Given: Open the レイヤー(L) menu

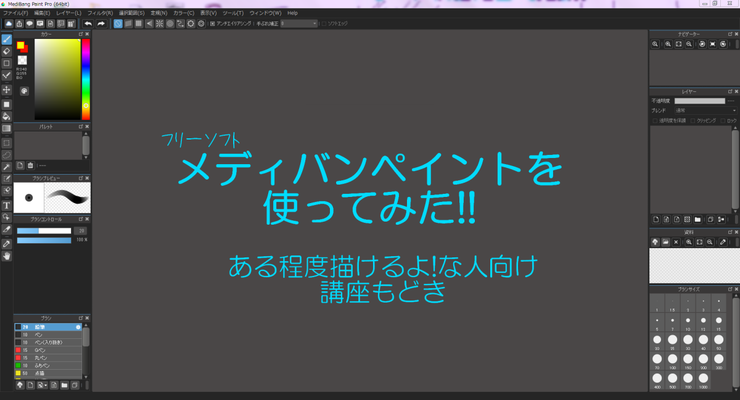Looking at the screenshot, I should coord(69,13).
